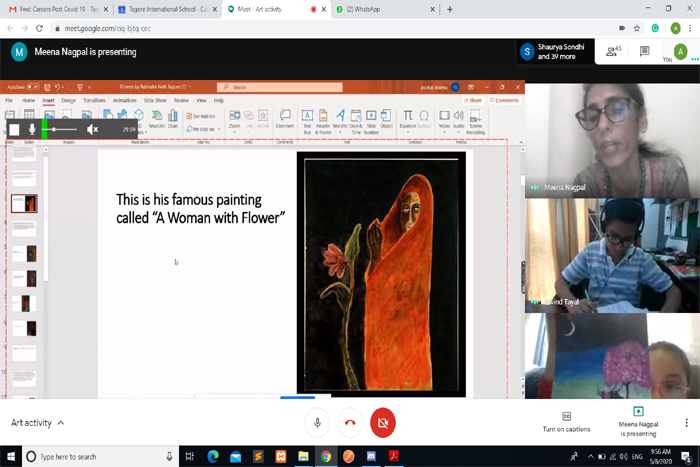Image resolution: width=700 pixels, height=467 pixels.
Task: Open the Meet chat panel
Action: [x=644, y=51]
